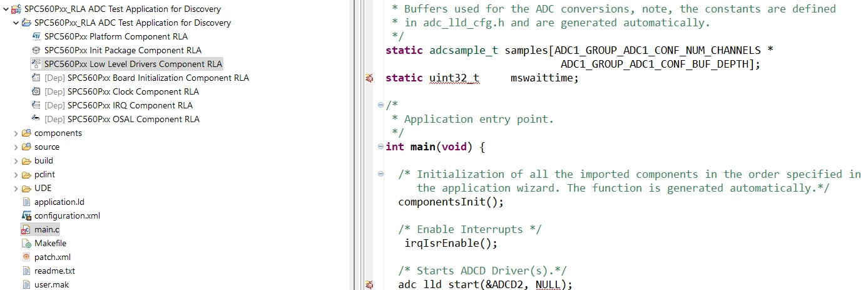Fold the main function in editor
Screen dimensions: 868x290
click(x=380, y=147)
